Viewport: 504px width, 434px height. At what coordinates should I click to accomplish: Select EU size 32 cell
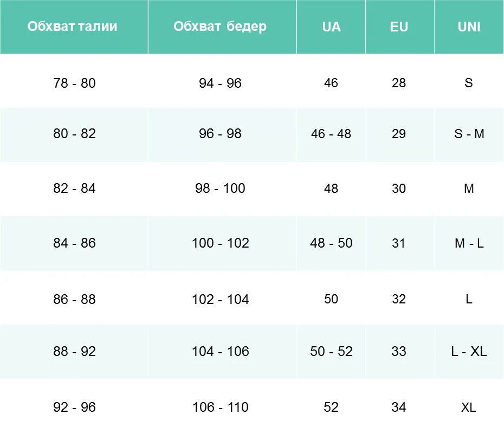(398, 299)
